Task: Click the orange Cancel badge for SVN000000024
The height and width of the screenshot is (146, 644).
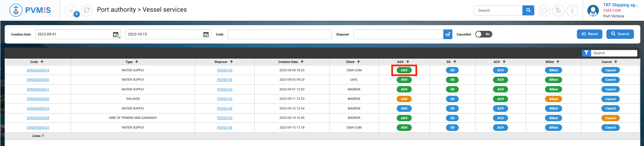Action: tap(610, 118)
